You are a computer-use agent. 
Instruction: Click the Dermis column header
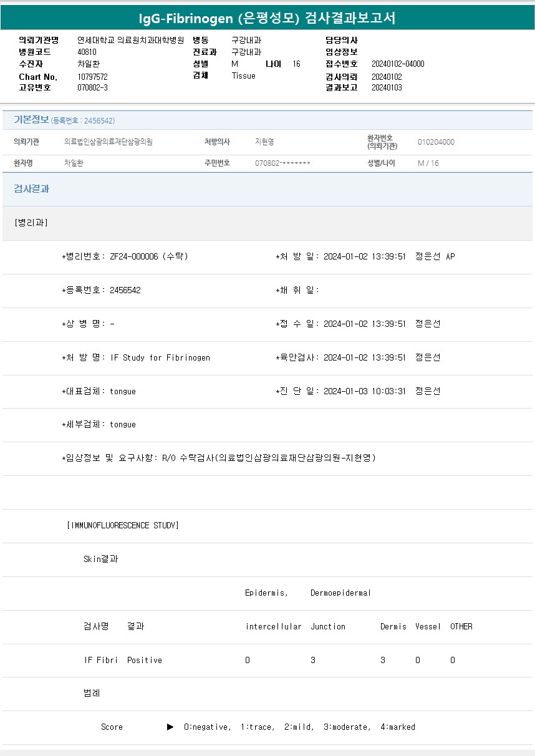click(393, 626)
